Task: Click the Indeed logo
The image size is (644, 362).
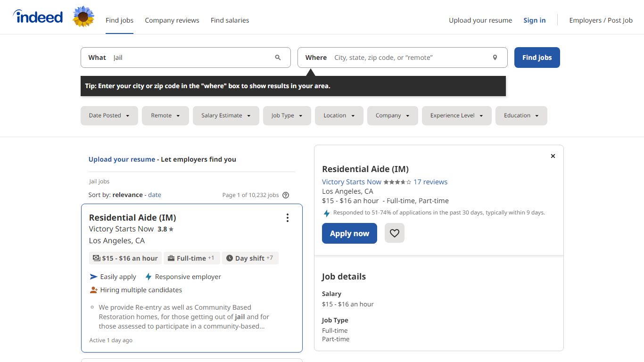Action: [38, 17]
